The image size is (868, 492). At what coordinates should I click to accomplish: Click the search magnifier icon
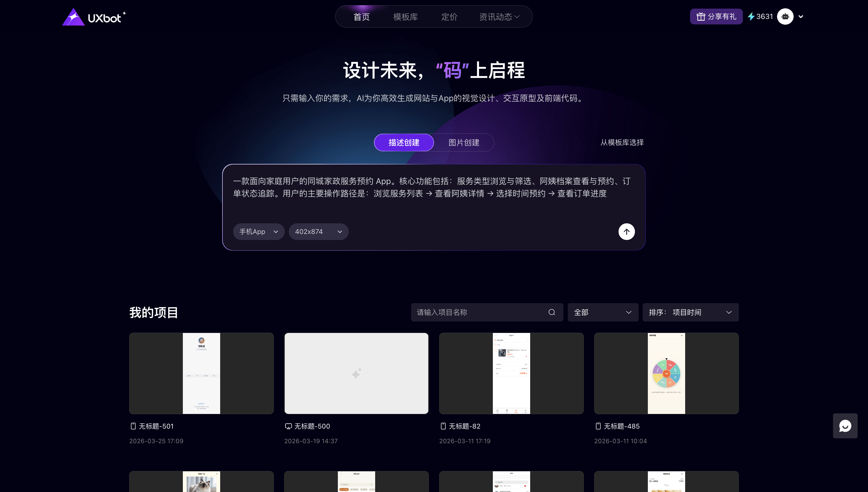tap(551, 312)
